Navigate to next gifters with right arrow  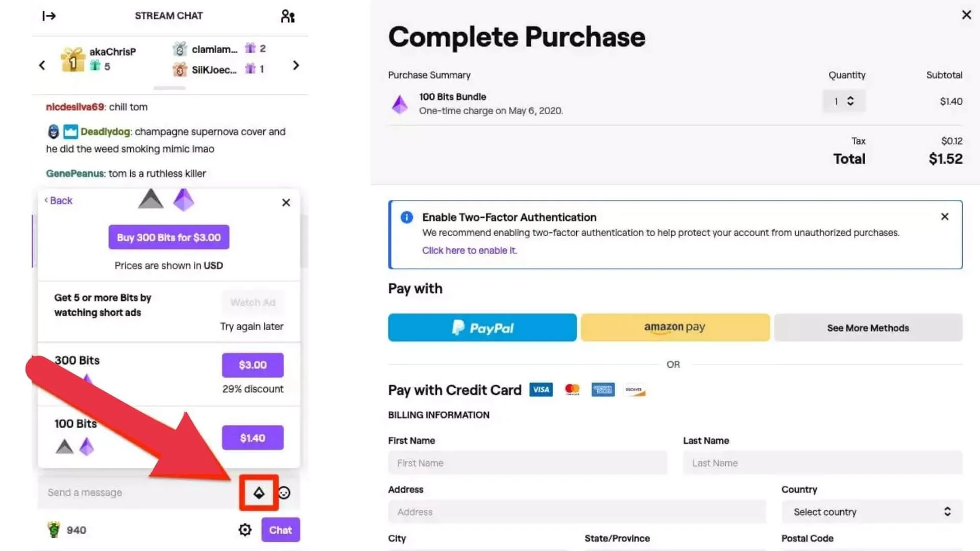(x=295, y=65)
